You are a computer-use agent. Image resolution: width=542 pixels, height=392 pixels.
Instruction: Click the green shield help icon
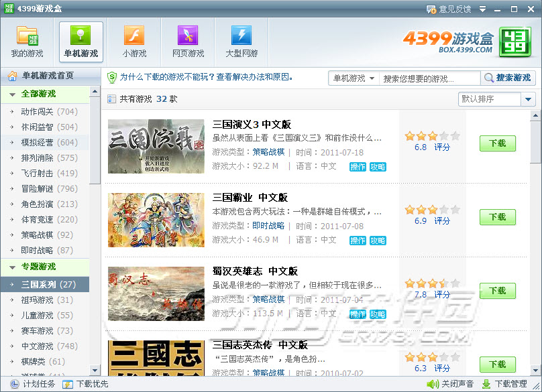[111, 77]
